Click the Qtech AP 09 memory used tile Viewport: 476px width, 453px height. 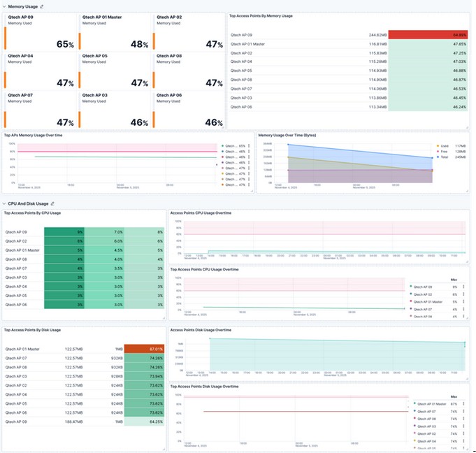pyautogui.click(x=39, y=32)
